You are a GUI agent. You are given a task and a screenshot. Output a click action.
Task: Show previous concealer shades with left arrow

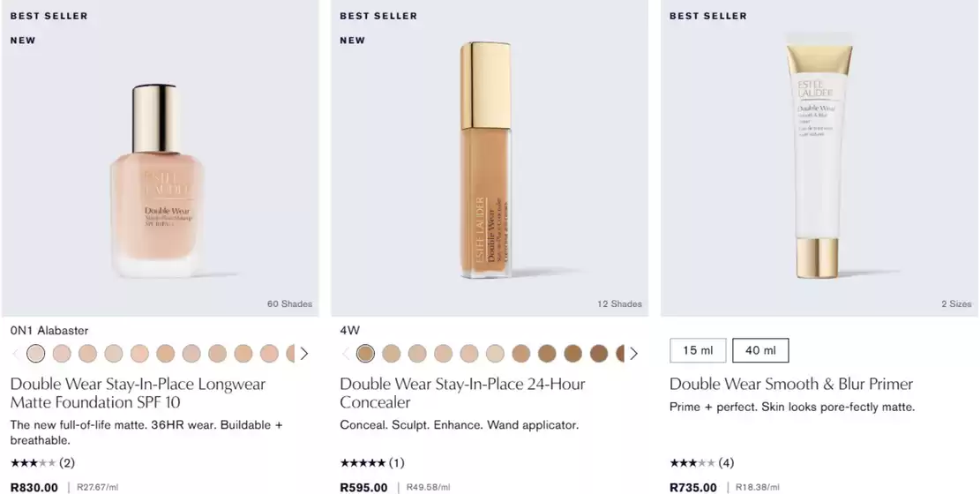(x=345, y=354)
